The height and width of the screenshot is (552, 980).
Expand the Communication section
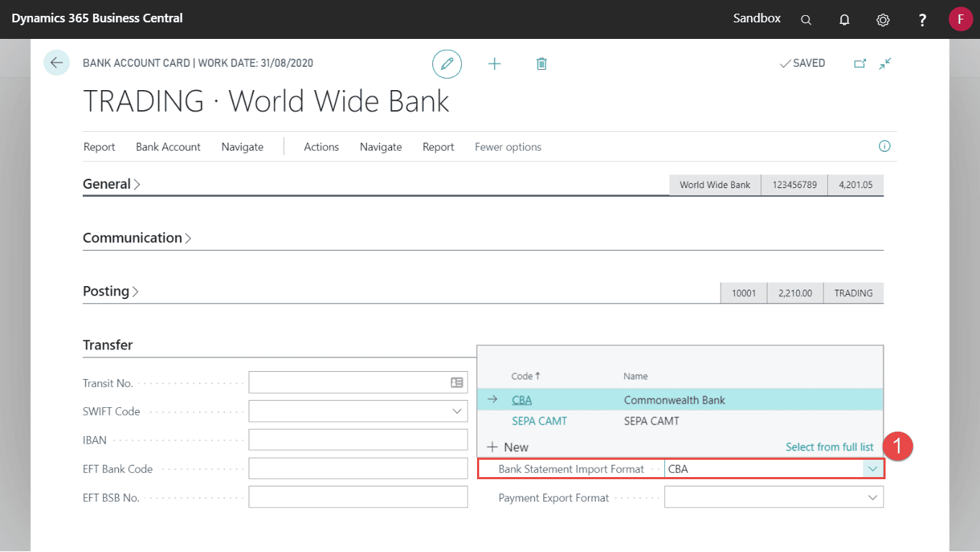(x=137, y=238)
